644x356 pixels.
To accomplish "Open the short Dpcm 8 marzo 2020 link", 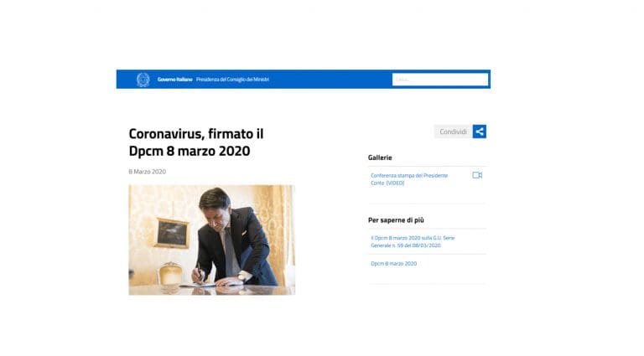I will click(x=393, y=264).
